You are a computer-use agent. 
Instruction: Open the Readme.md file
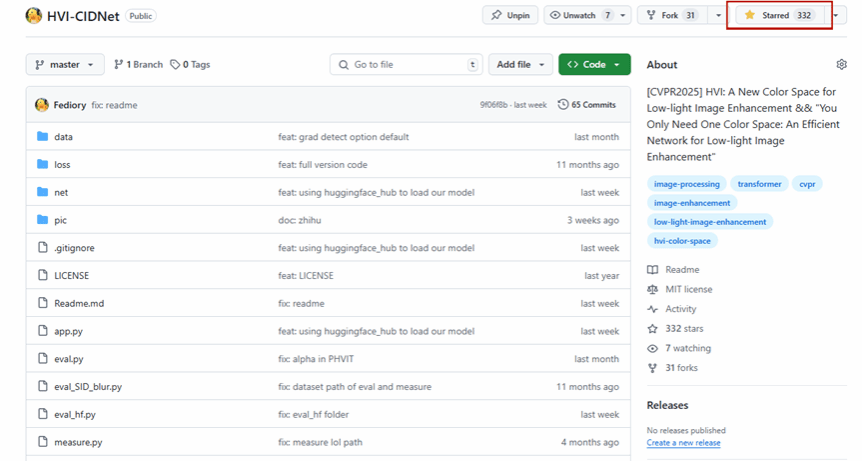[79, 304]
